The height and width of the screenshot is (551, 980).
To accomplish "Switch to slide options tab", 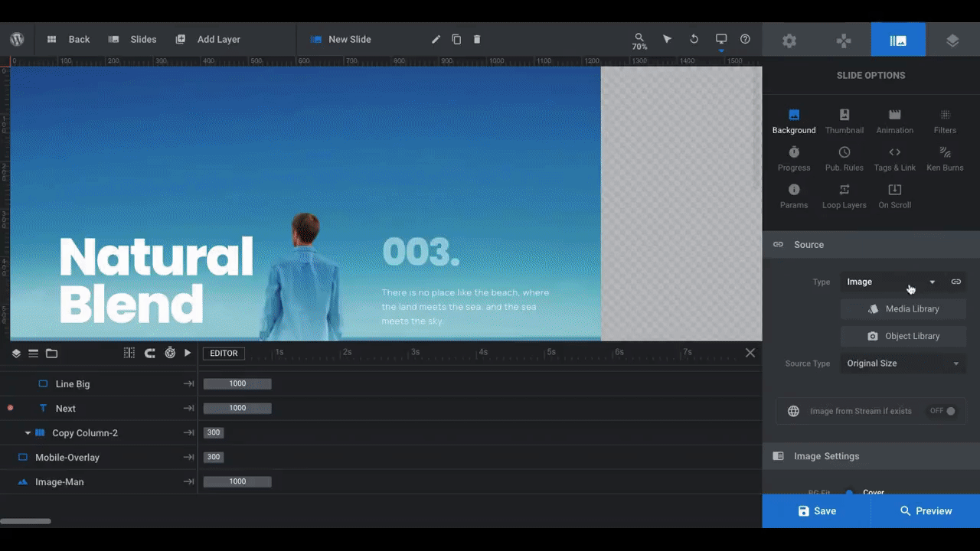I will pyautogui.click(x=898, y=40).
